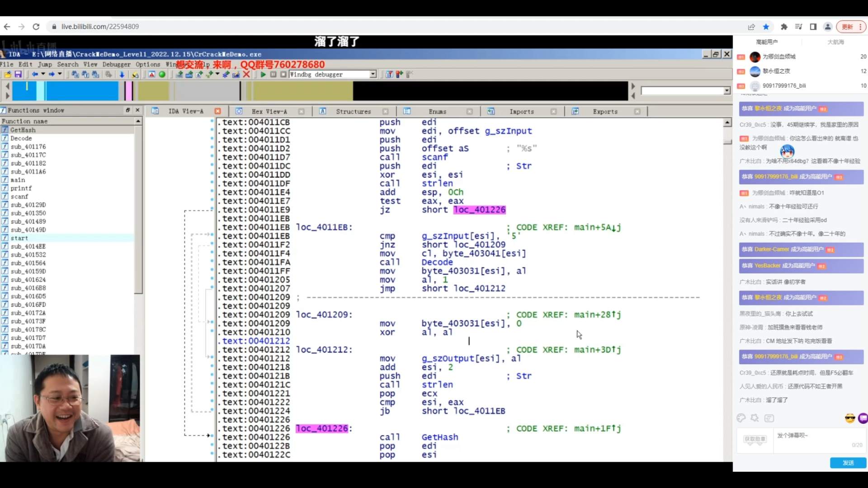Select sub_401624 in the functions list
This screenshot has height=488, width=868.
coord(68,280)
